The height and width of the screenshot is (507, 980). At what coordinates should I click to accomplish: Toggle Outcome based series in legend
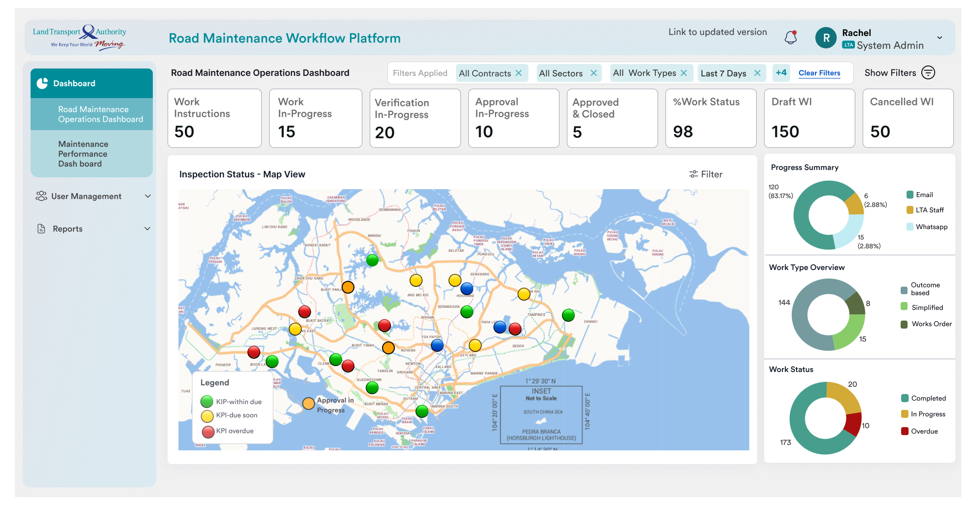[x=920, y=289]
